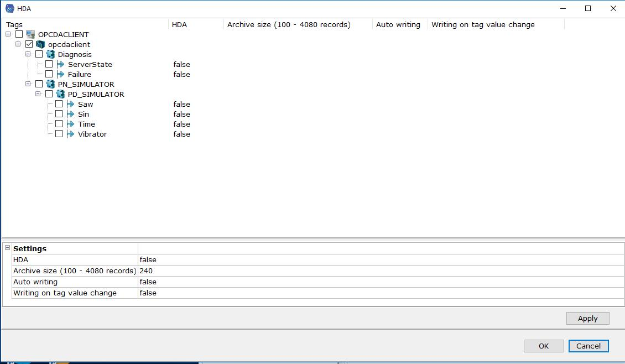This screenshot has height=364, width=625.
Task: Check the Diagnosis checkbox
Action: (x=39, y=54)
